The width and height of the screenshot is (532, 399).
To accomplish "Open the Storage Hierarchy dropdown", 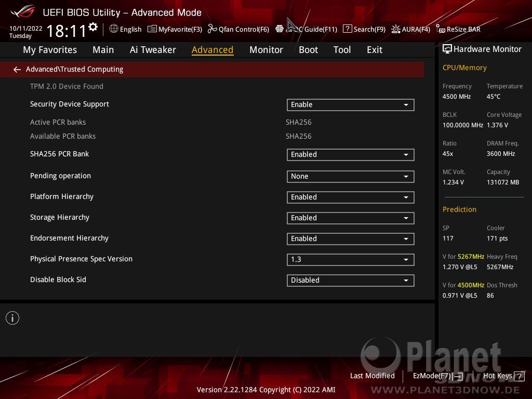I will click(351, 218).
